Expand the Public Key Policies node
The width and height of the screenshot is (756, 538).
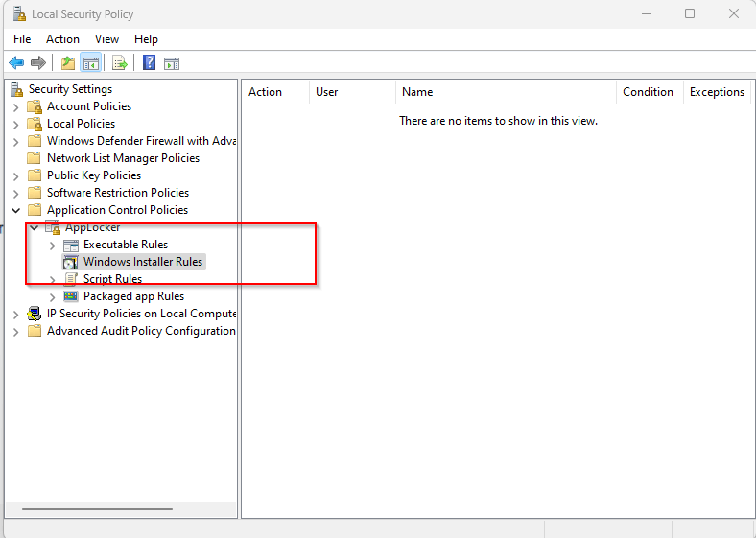pyautogui.click(x=16, y=176)
